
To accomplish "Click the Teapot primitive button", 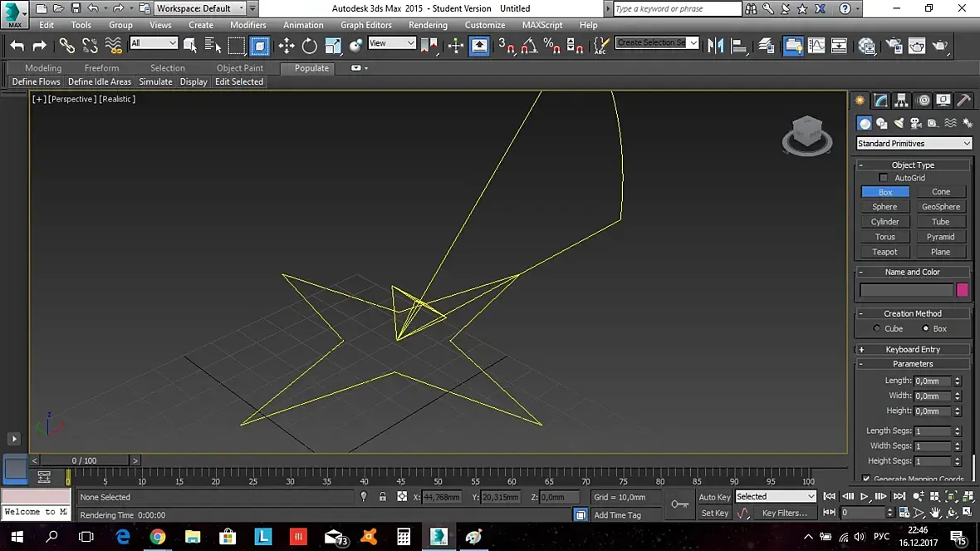I will click(x=884, y=252).
